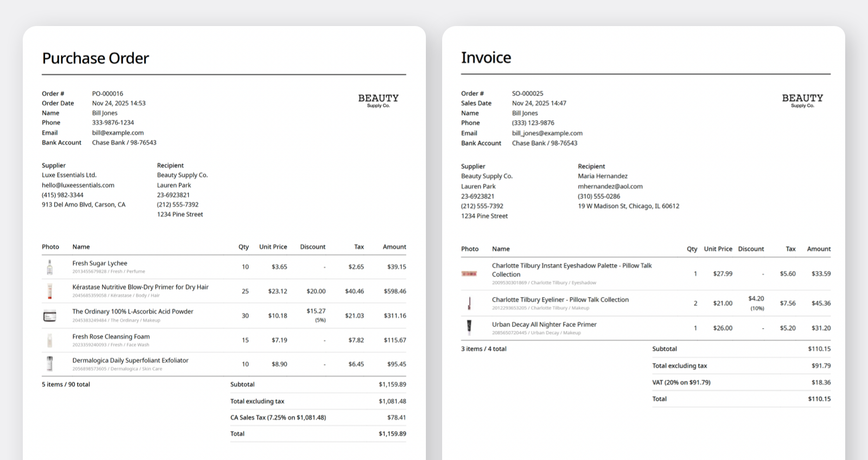Click the Invoice order number SO-000025
The height and width of the screenshot is (460, 868).
pos(527,93)
